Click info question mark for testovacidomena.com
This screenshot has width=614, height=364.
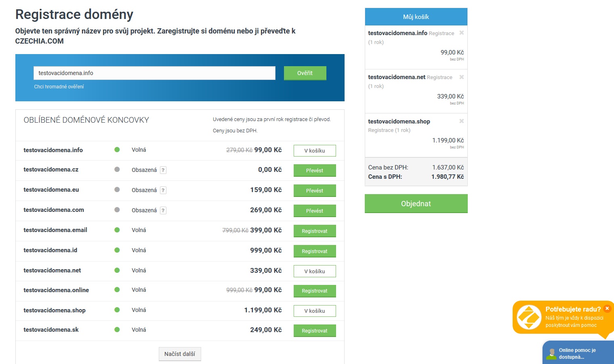(x=163, y=211)
